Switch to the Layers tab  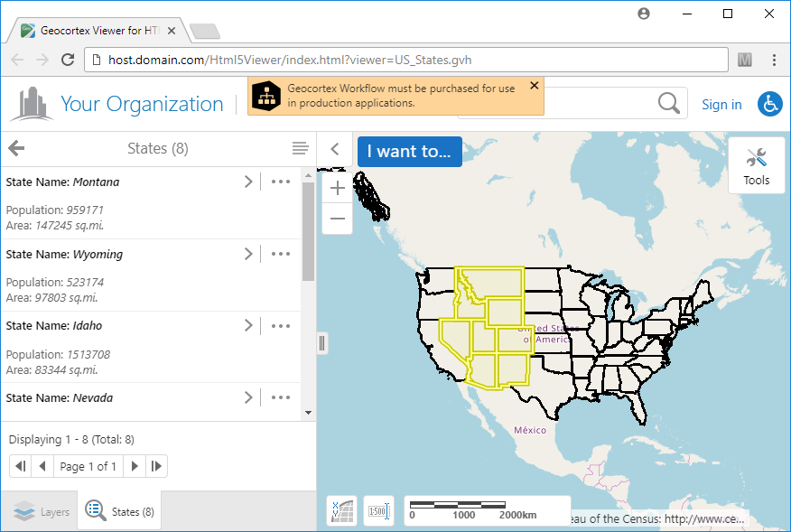pyautogui.click(x=40, y=510)
